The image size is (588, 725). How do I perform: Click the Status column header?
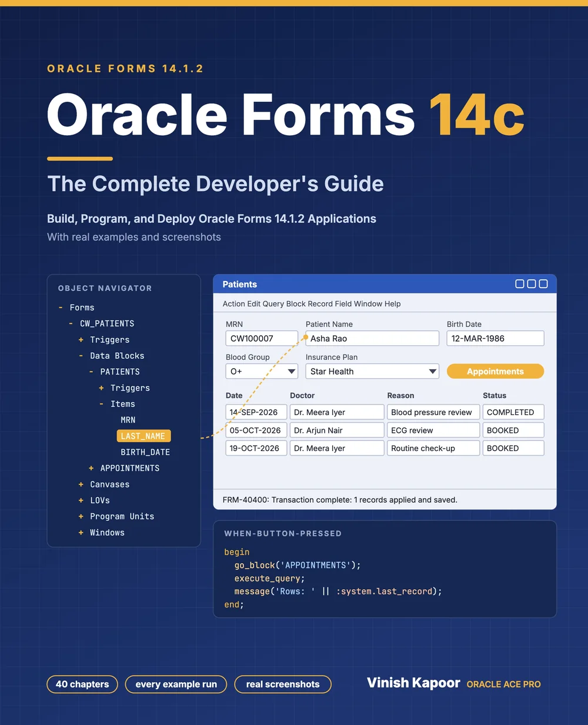495,396
